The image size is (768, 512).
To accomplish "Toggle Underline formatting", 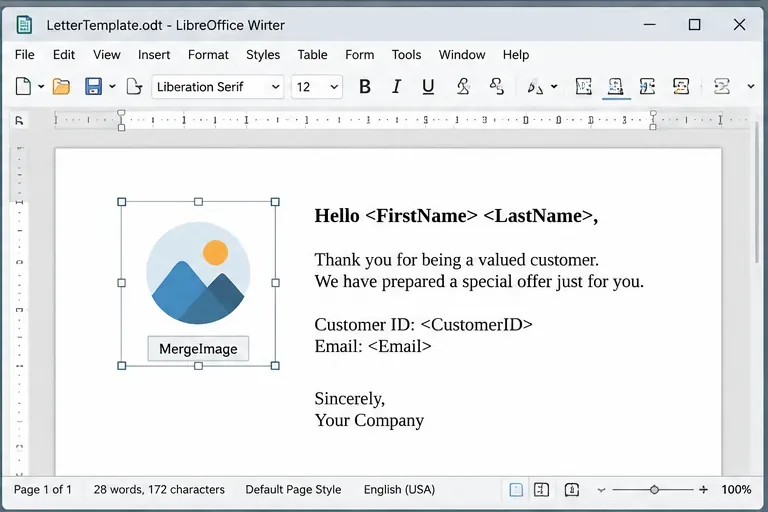I will (428, 87).
